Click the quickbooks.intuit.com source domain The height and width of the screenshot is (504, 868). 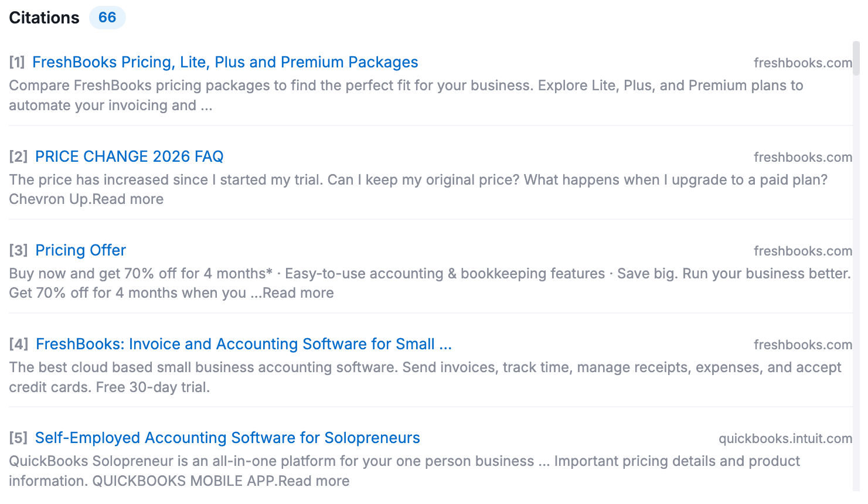coord(785,438)
